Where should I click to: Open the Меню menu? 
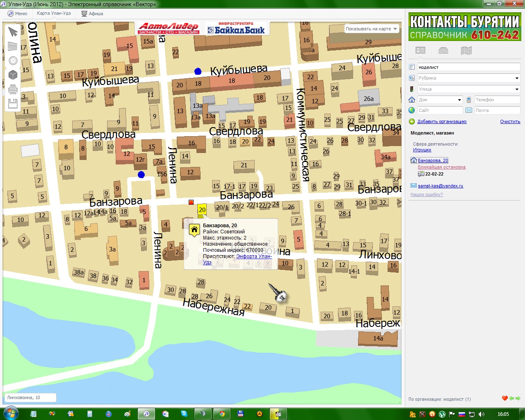[18, 14]
